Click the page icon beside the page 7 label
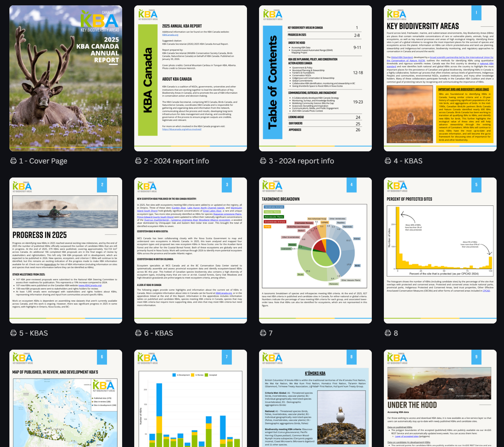The width and height of the screenshot is (504, 447). tap(263, 333)
